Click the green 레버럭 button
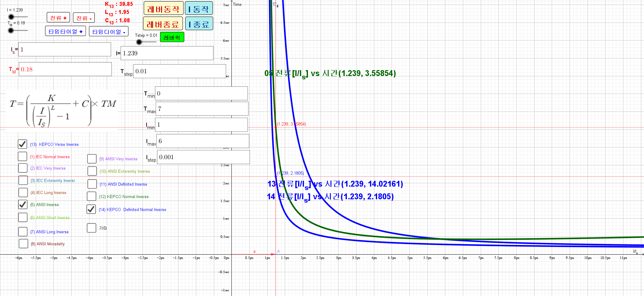 tap(172, 37)
